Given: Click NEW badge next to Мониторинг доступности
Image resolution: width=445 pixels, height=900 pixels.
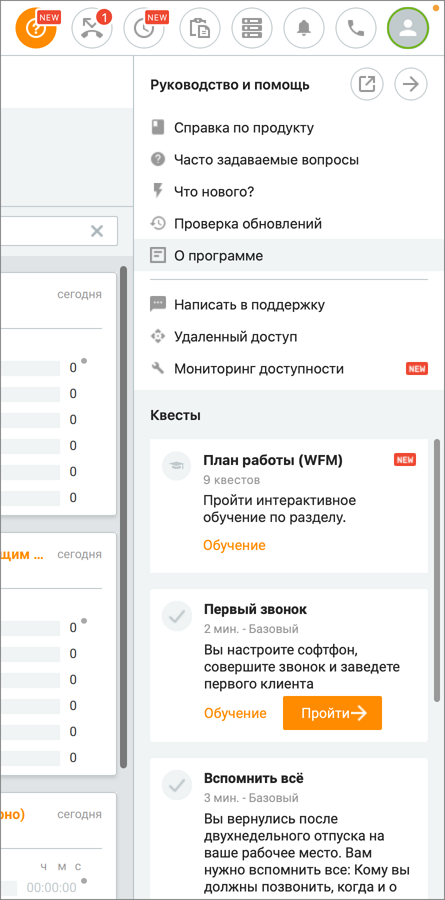Looking at the screenshot, I should click(x=417, y=368).
